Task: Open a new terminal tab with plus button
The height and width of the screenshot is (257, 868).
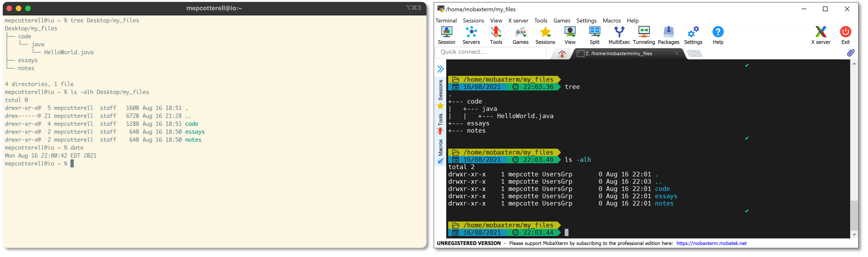Action: [695, 54]
